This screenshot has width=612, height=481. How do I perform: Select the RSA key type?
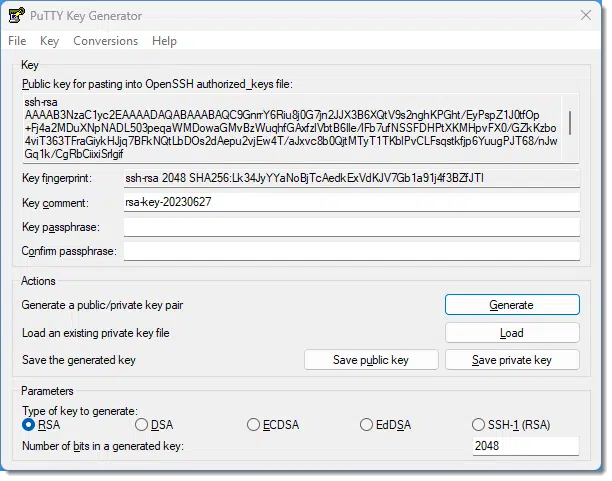click(x=41, y=424)
